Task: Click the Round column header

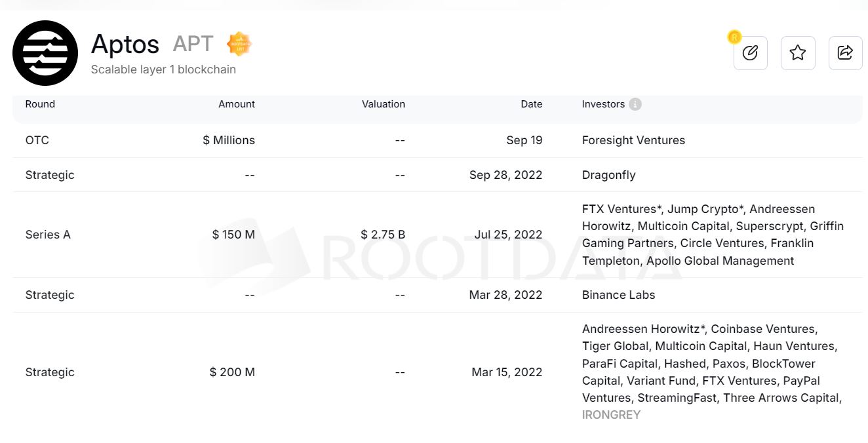Action: coord(40,104)
